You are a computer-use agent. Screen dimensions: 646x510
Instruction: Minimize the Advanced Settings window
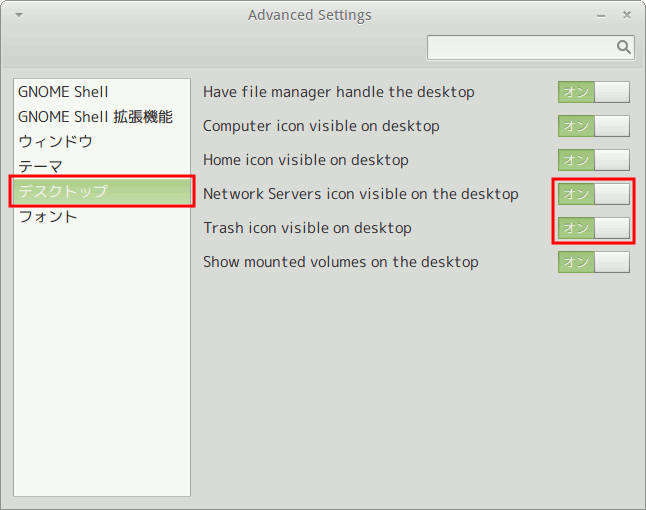tap(600, 16)
